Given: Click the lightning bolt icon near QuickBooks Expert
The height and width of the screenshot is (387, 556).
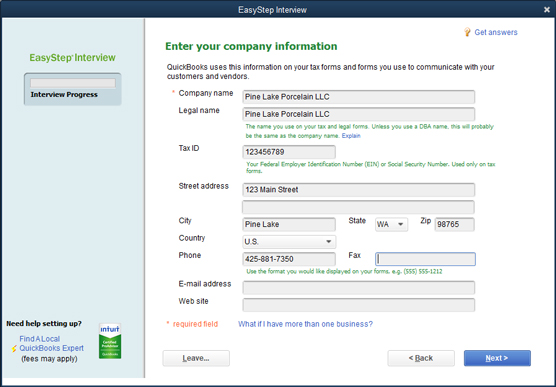Looking at the screenshot, I should pos(14,349).
